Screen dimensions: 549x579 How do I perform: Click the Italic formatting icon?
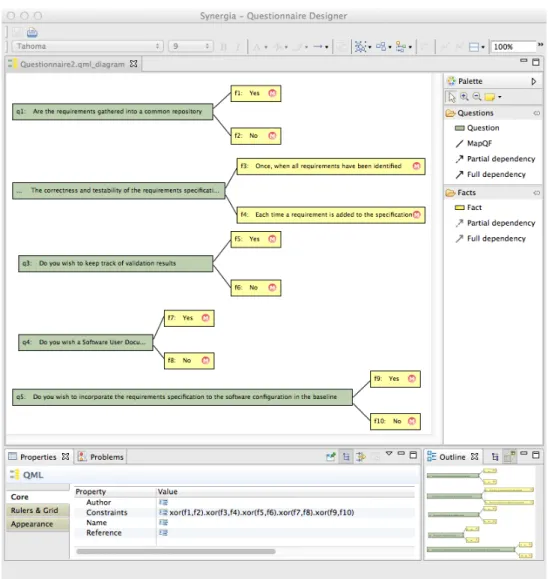(x=238, y=47)
